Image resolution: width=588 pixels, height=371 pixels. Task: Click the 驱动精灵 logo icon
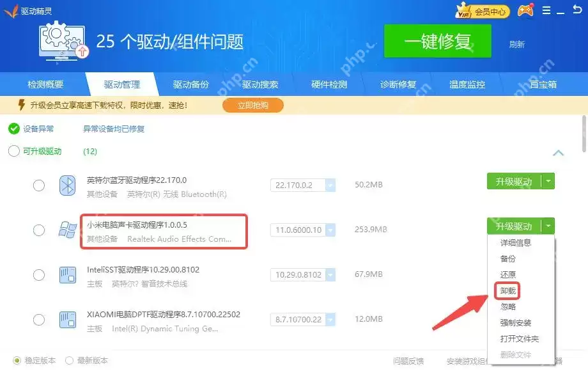click(x=12, y=11)
